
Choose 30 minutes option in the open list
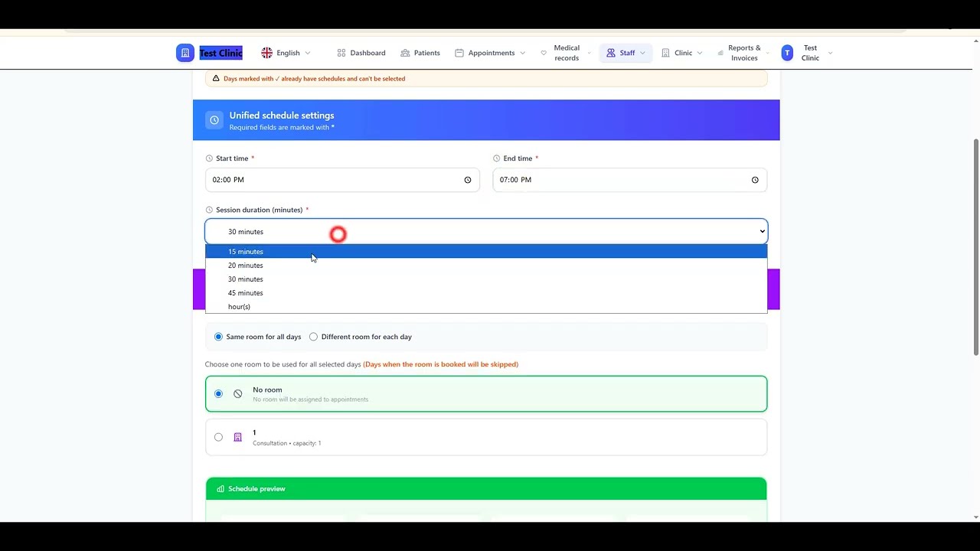(486, 279)
